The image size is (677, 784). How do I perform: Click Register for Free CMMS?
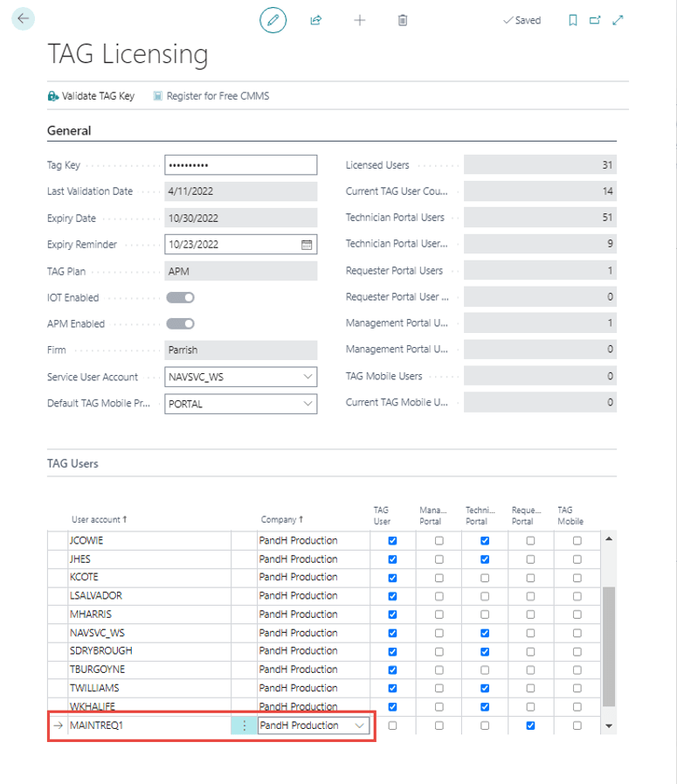[x=211, y=96]
